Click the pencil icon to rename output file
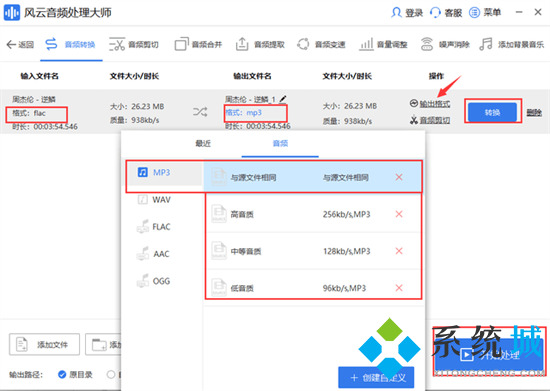This screenshot has height=391, width=550. (x=283, y=99)
